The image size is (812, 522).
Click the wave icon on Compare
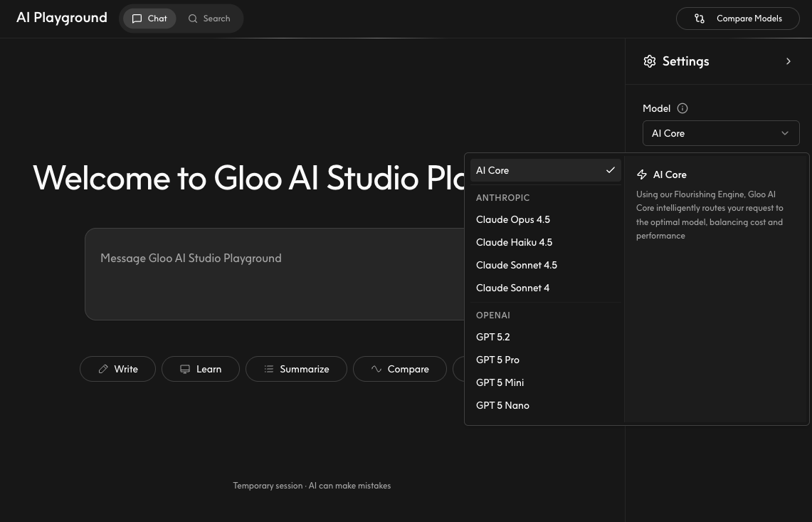[376, 369]
